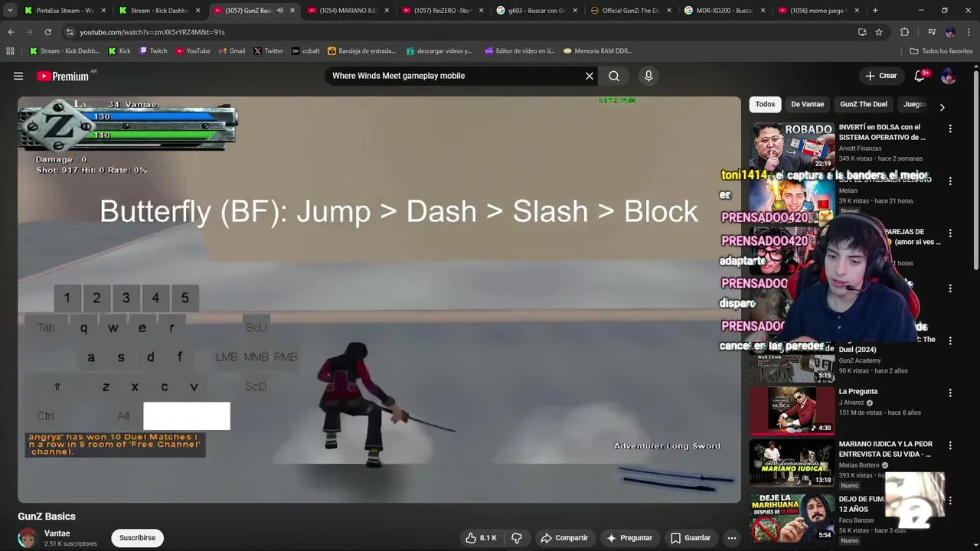980x551 pixels.
Task: Click the page vertical scrollbar
Action: pos(975,168)
